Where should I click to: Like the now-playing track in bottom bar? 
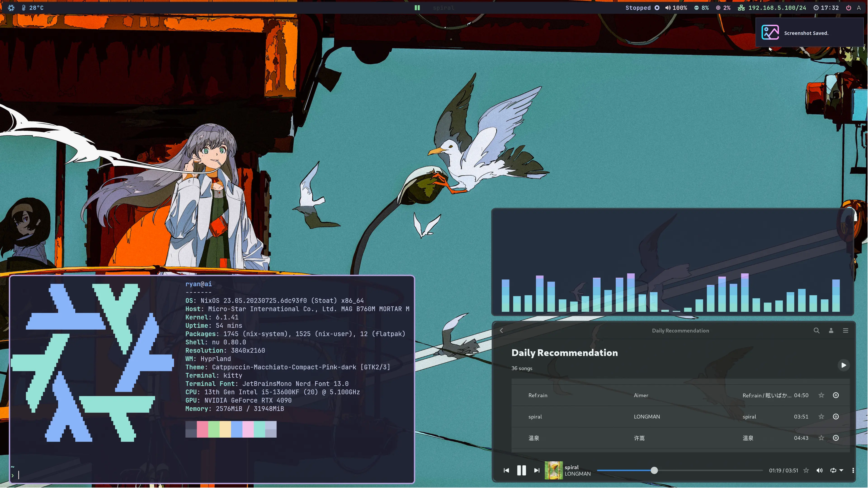pos(806,470)
